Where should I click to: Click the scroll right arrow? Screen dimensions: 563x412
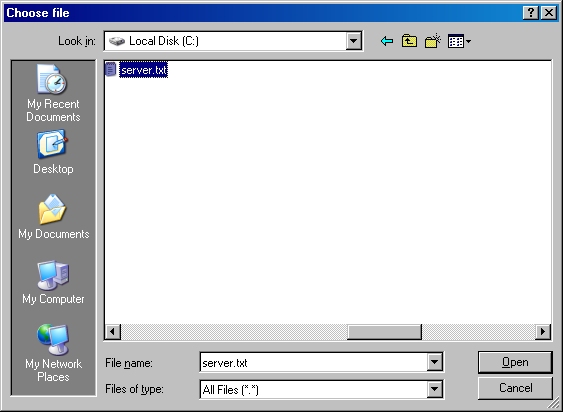543,332
